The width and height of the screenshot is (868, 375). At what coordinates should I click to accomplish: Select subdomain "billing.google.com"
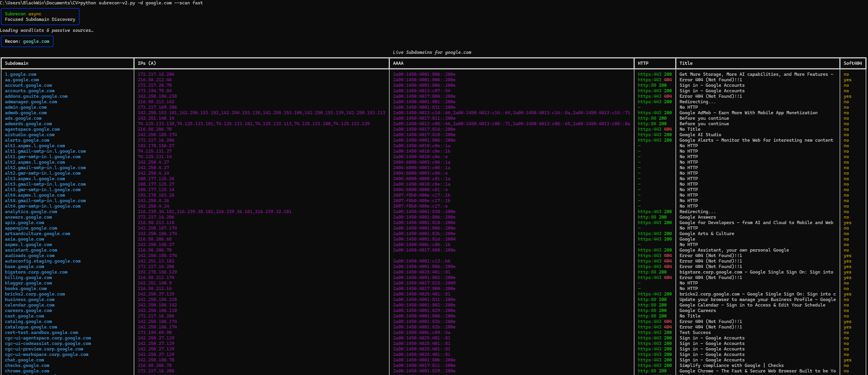[x=28, y=278]
